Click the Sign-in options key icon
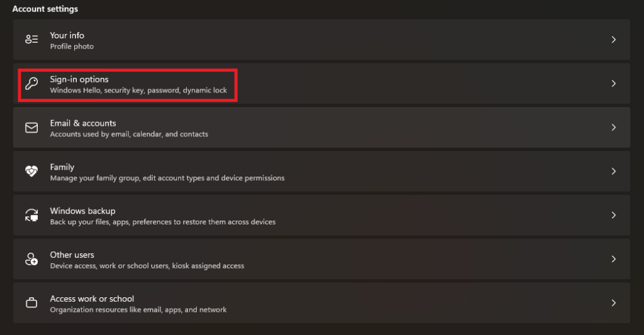The height and width of the screenshot is (335, 644). pyautogui.click(x=31, y=84)
